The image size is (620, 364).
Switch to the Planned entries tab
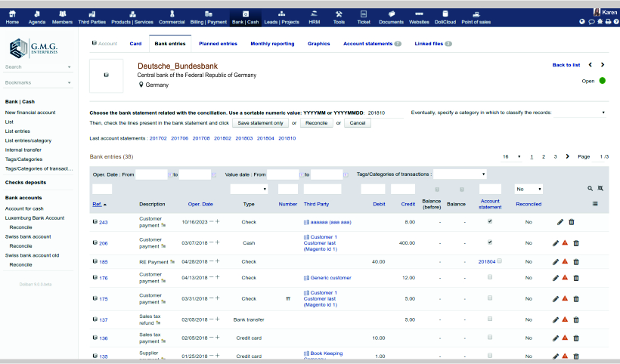click(218, 44)
